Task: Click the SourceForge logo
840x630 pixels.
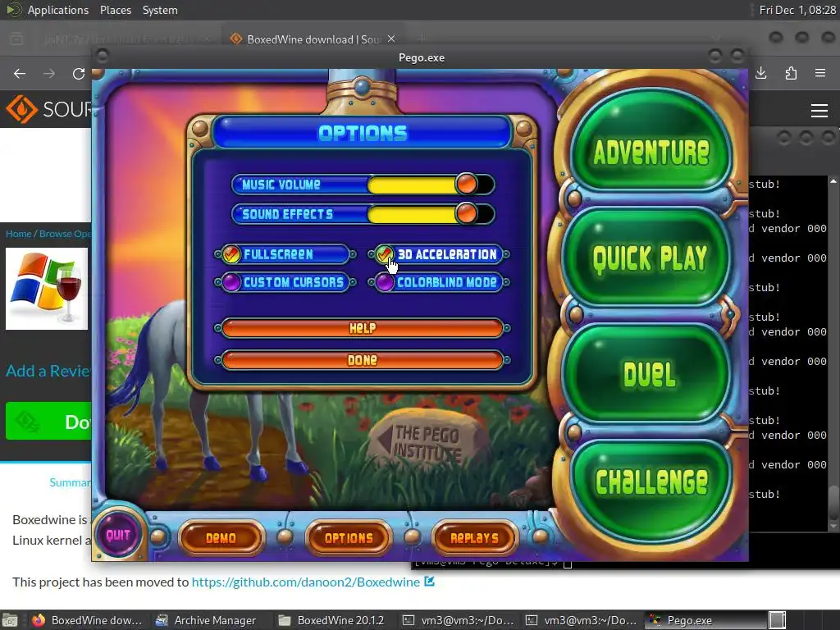Action: coord(48,109)
